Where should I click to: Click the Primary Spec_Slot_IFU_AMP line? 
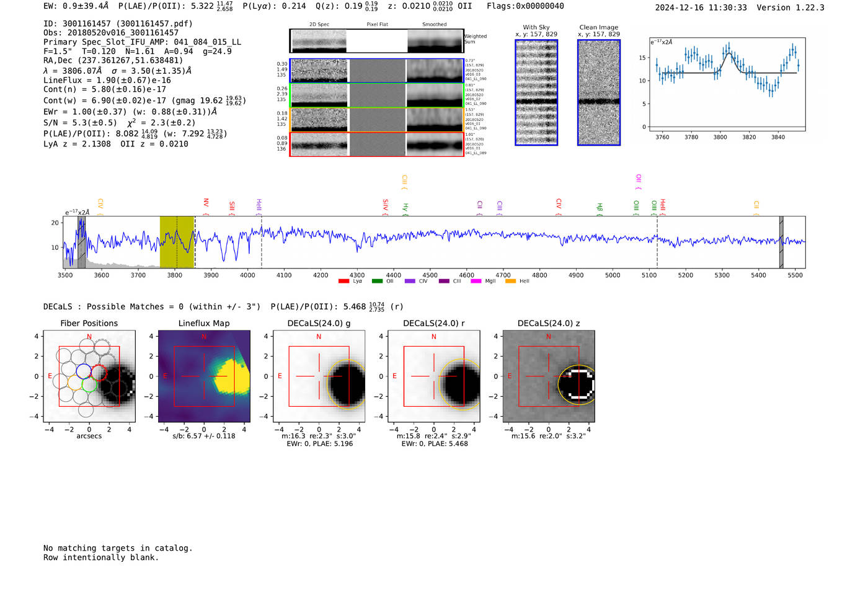pos(142,42)
